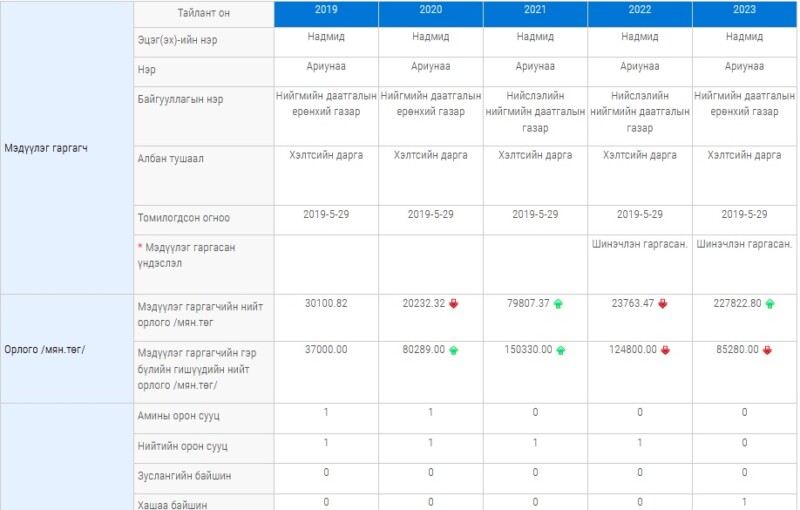
Task: Click red down arrow beside 23763.47
Action: pyautogui.click(x=662, y=304)
